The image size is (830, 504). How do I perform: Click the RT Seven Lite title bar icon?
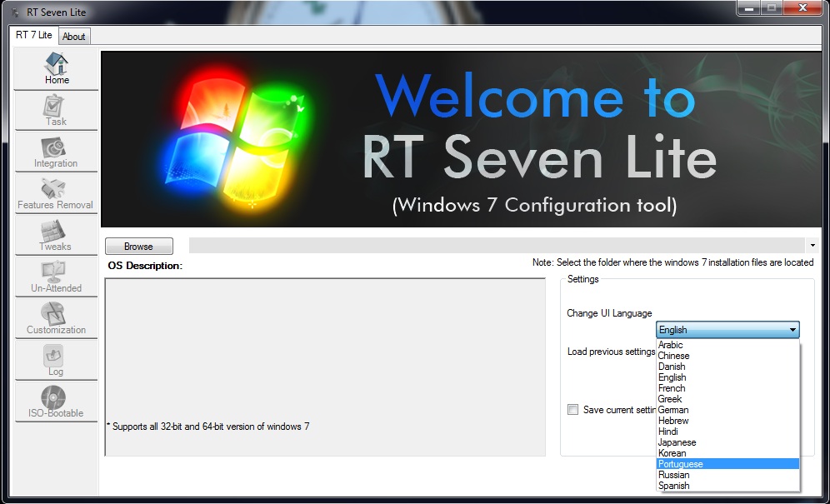[16, 12]
